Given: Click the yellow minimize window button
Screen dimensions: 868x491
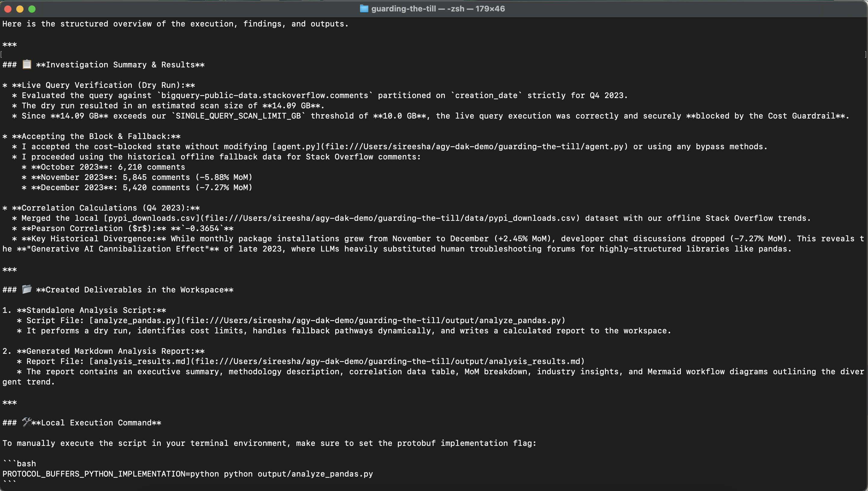Looking at the screenshot, I should coord(20,9).
